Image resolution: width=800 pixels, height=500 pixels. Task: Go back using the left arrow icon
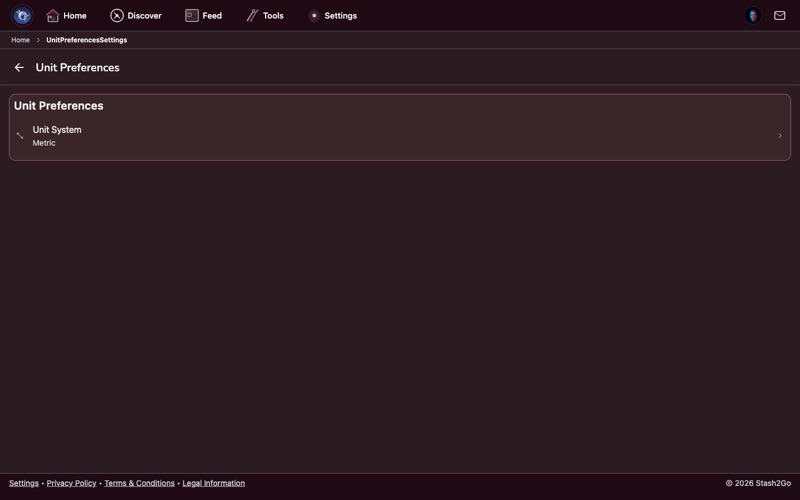tap(19, 68)
